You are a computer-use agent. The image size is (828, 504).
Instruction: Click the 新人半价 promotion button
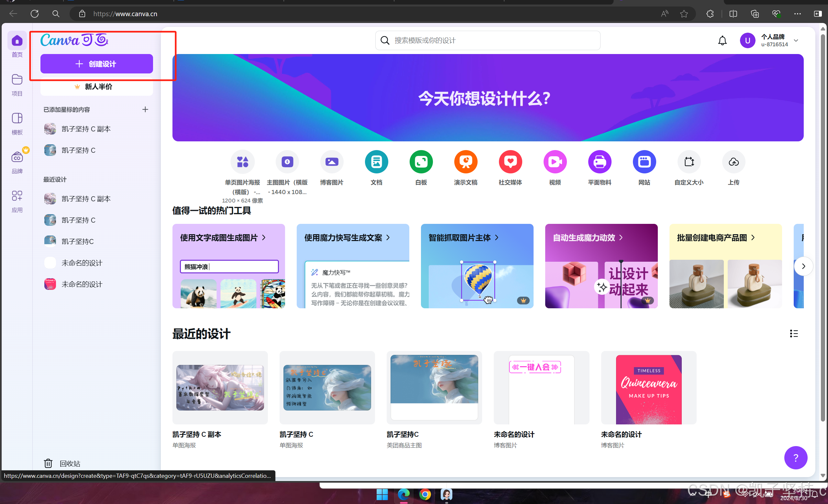(96, 87)
